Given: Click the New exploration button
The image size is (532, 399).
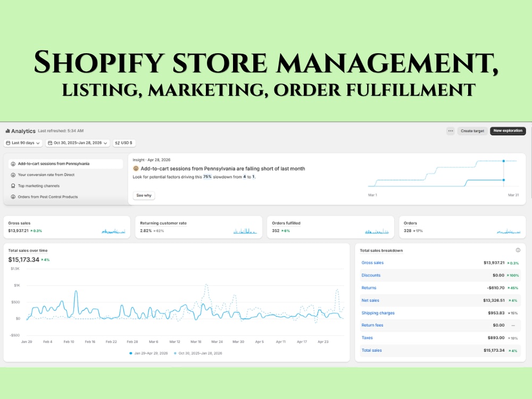Looking at the screenshot, I should coord(508,131).
